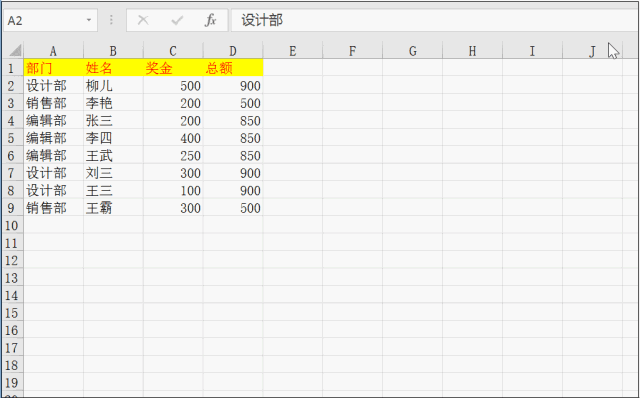
Task: Click cell 李艳 in name column
Action: point(113,103)
